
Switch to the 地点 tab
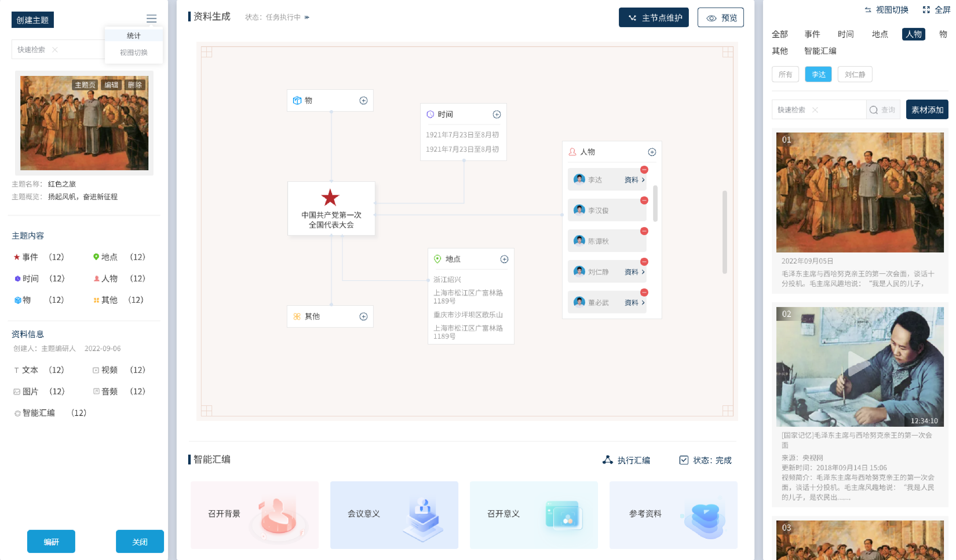tap(879, 34)
